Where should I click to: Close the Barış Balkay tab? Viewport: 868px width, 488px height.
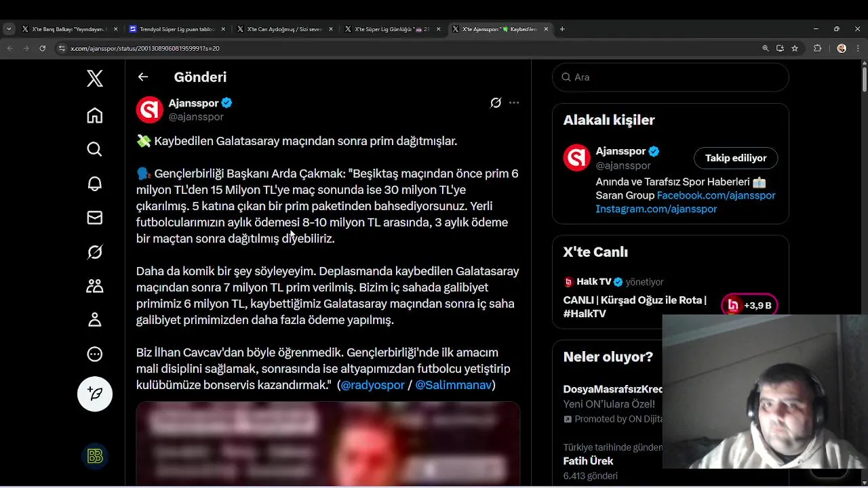[116, 29]
